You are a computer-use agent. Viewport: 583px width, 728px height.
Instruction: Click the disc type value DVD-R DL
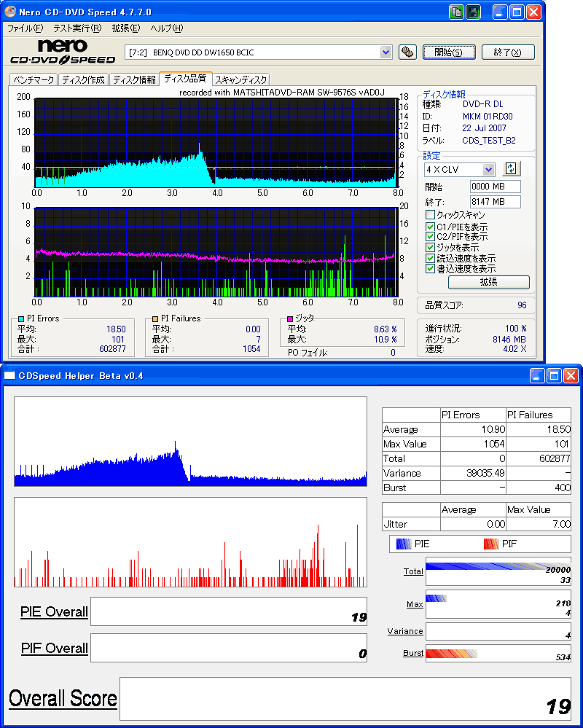coord(482,104)
